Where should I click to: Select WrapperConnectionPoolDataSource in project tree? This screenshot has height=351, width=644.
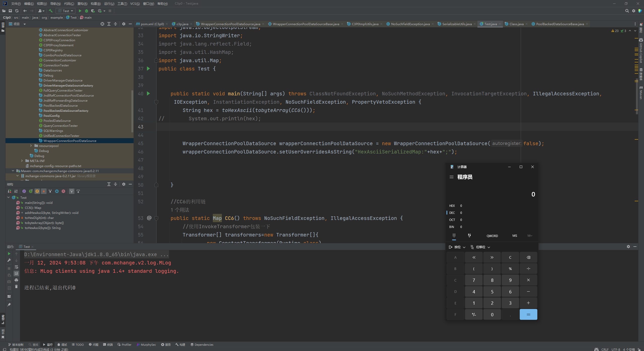[x=70, y=141]
